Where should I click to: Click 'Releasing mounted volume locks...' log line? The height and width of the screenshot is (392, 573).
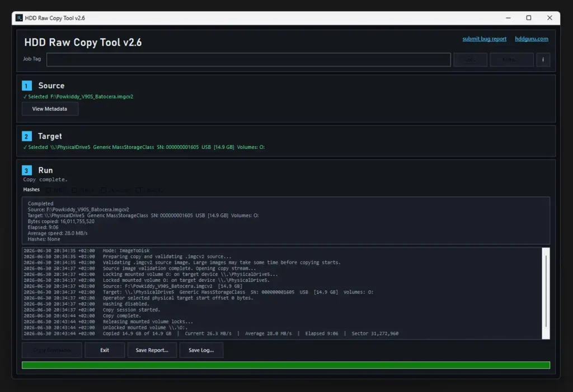[x=108, y=322]
